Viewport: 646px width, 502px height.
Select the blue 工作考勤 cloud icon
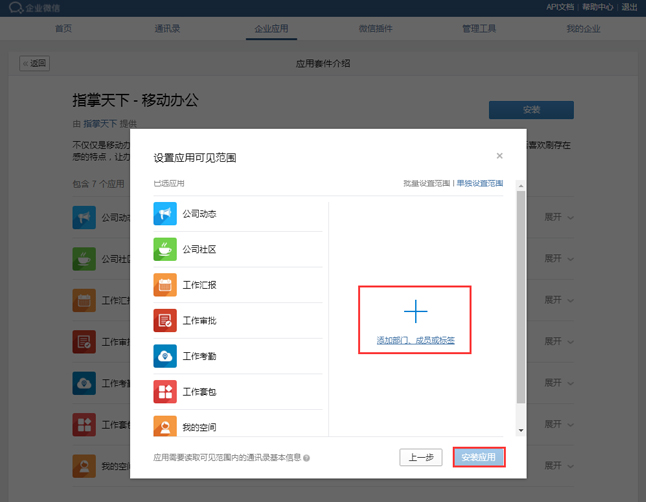pos(165,356)
